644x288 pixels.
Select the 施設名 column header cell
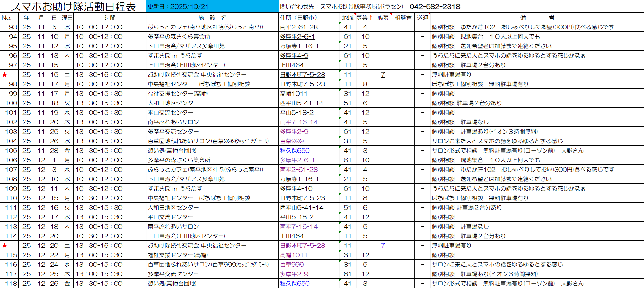[212, 18]
